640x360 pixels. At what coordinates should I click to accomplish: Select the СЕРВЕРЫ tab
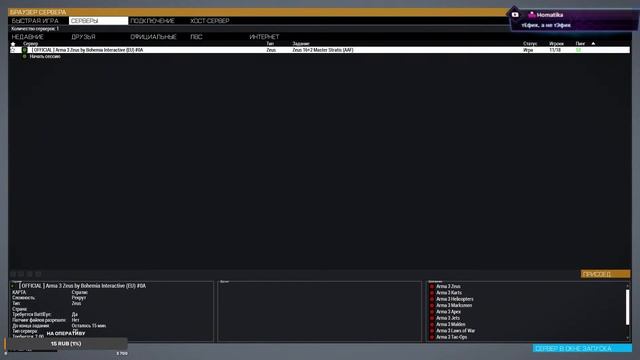(x=98, y=21)
